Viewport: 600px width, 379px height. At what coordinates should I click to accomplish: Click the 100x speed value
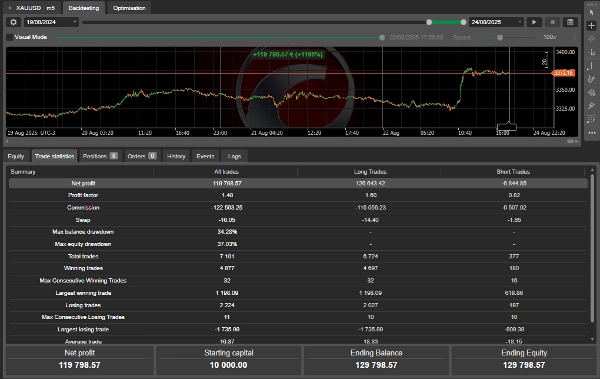click(x=549, y=37)
